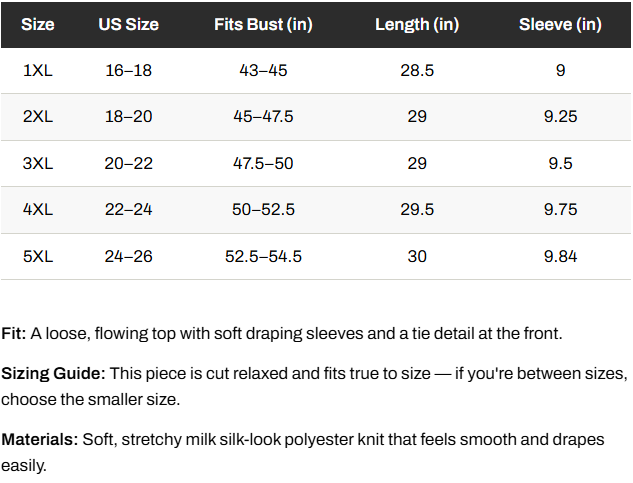Click the 24–26 US size value
This screenshot has width=633, height=483.
[128, 256]
